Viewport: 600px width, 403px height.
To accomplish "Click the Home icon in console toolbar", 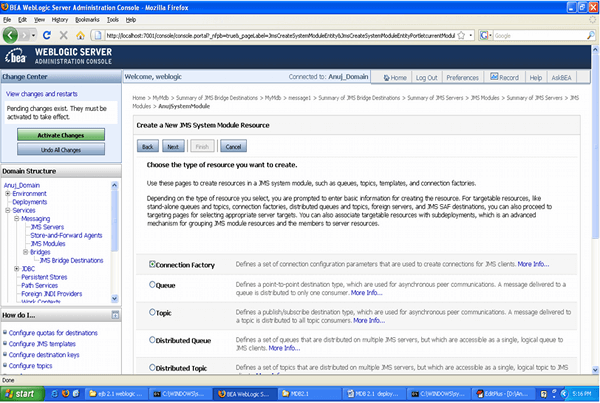I will [386, 77].
